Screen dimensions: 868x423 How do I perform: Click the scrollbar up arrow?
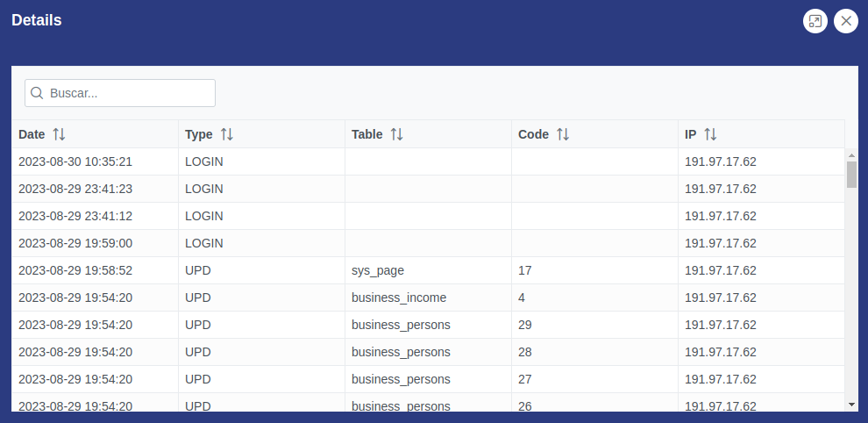click(851, 154)
